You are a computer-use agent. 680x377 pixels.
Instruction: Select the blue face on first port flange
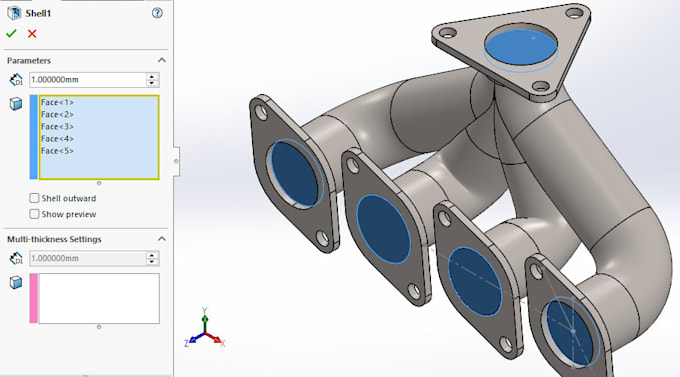(295, 174)
